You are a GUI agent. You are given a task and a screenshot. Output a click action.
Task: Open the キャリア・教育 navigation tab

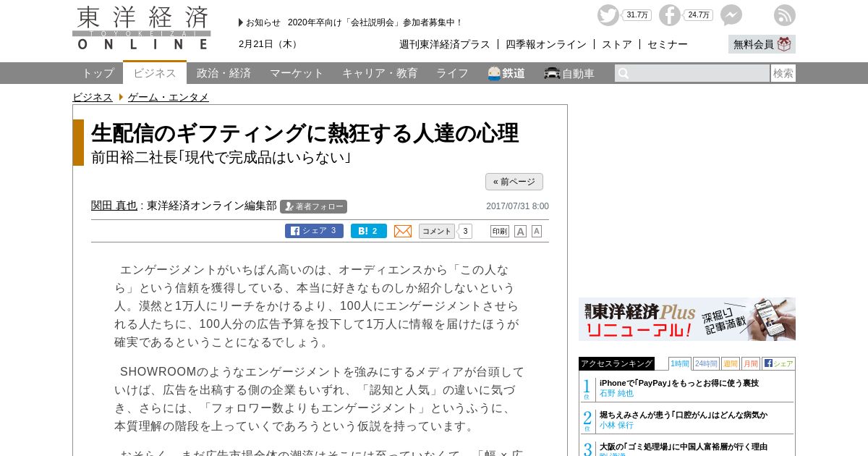380,73
